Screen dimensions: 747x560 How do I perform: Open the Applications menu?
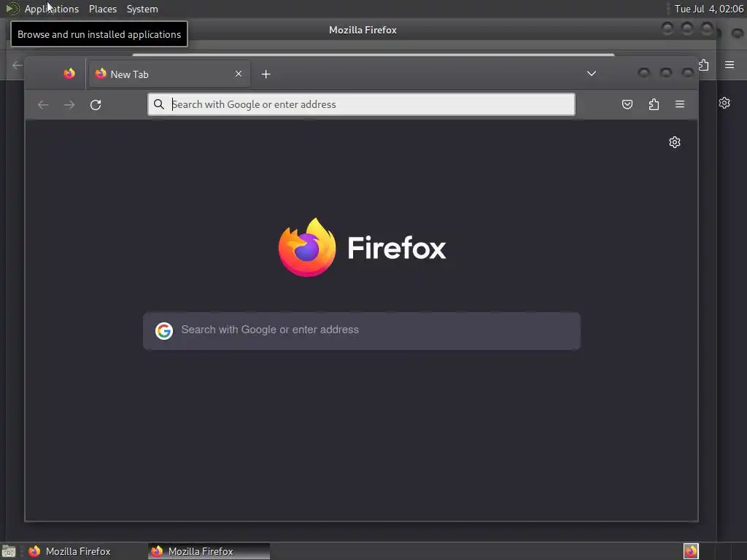pos(52,9)
